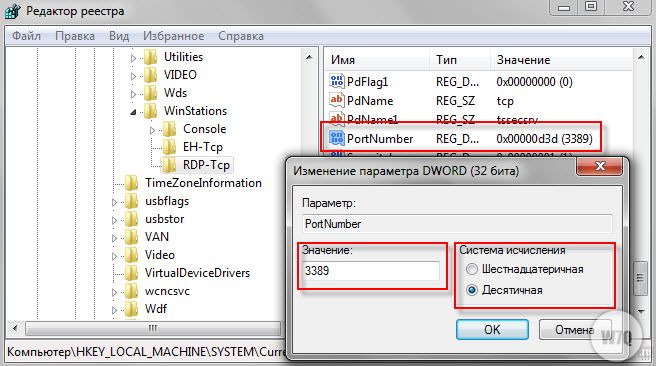This screenshot has height=366, width=656.
Task: Select the Wdf folder icon
Action: [x=132, y=309]
